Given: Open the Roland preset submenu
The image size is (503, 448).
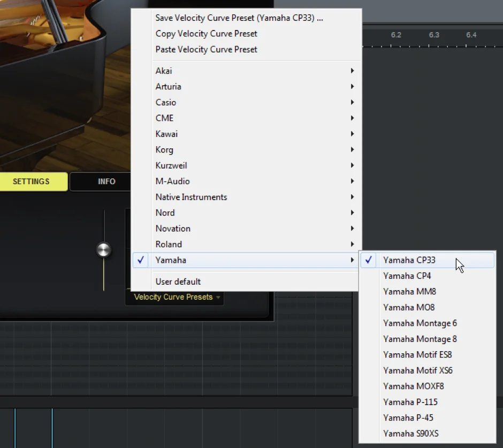Looking at the screenshot, I should click(x=246, y=244).
